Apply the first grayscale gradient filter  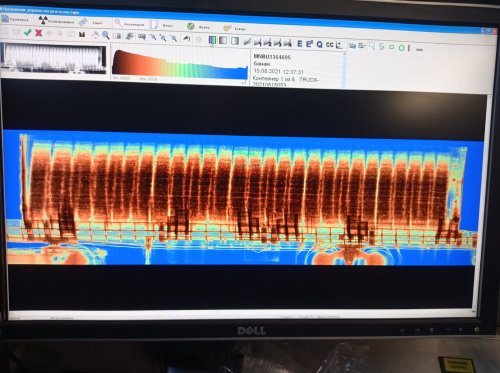(223, 40)
